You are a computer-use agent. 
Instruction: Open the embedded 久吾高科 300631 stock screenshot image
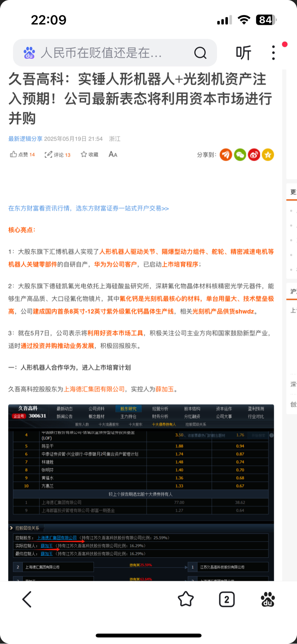pyautogui.click(x=141, y=493)
